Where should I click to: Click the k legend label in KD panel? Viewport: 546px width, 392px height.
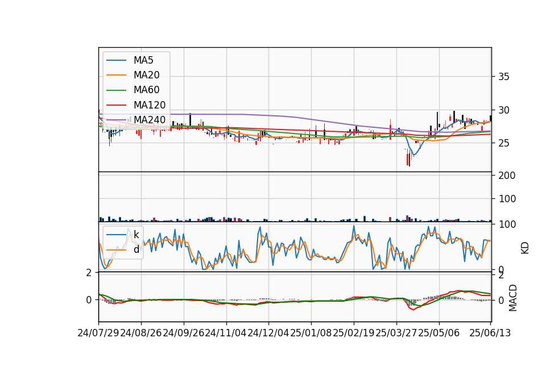[136, 235]
